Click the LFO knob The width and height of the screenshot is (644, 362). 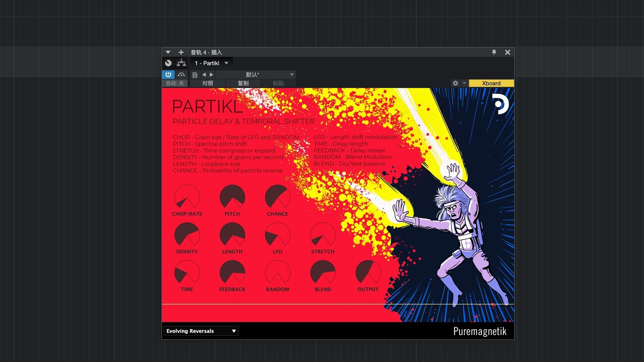[278, 235]
